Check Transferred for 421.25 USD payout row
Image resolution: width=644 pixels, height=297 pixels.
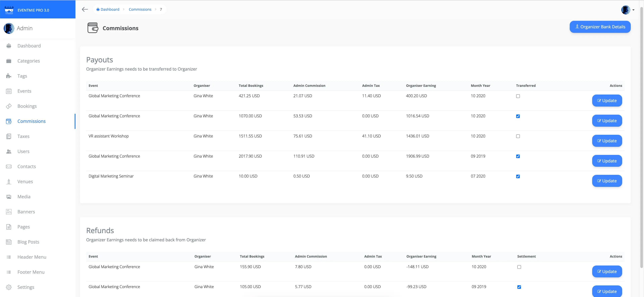pyautogui.click(x=518, y=96)
